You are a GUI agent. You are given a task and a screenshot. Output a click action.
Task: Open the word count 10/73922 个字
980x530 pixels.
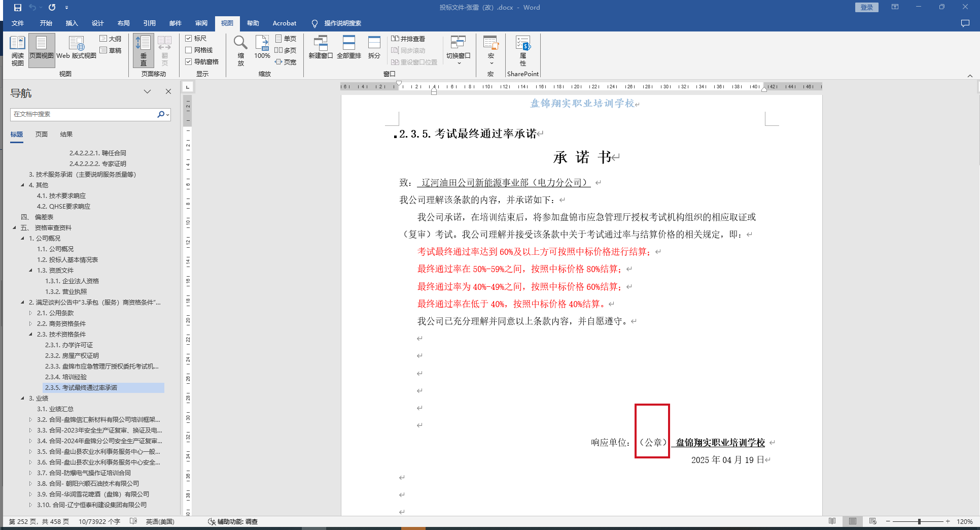point(99,521)
